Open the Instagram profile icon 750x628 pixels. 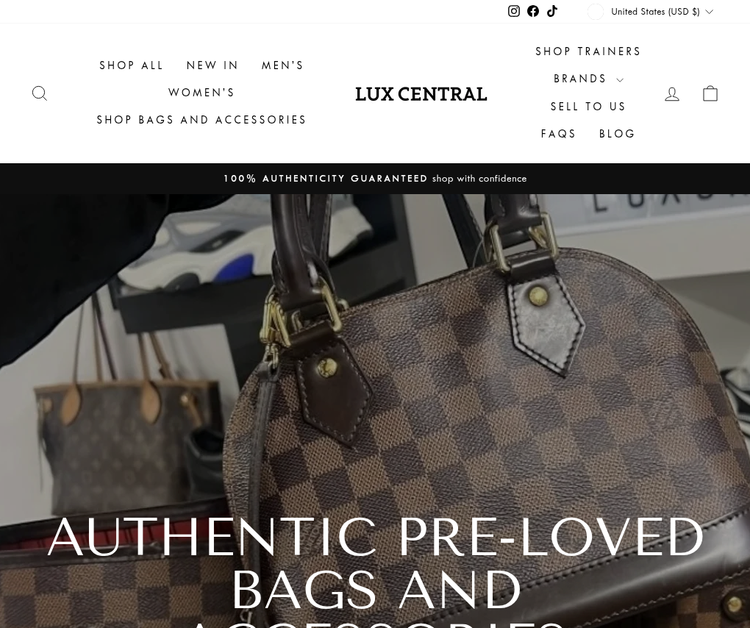[514, 11]
